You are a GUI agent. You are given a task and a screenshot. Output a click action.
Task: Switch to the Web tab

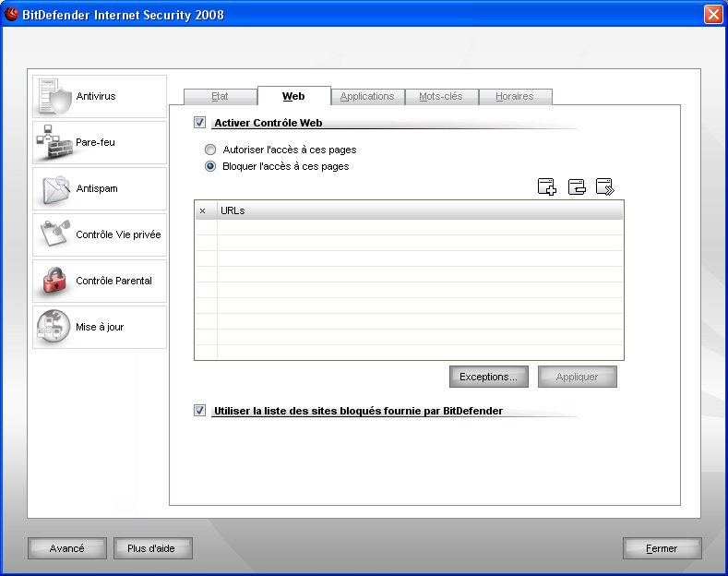click(x=294, y=96)
